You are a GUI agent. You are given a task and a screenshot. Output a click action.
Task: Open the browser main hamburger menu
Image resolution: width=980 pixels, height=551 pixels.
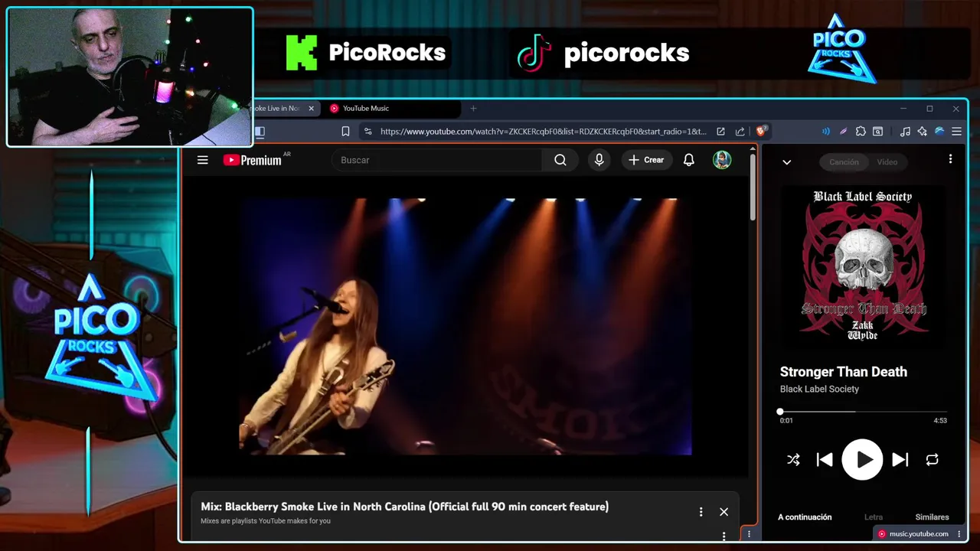pos(956,132)
